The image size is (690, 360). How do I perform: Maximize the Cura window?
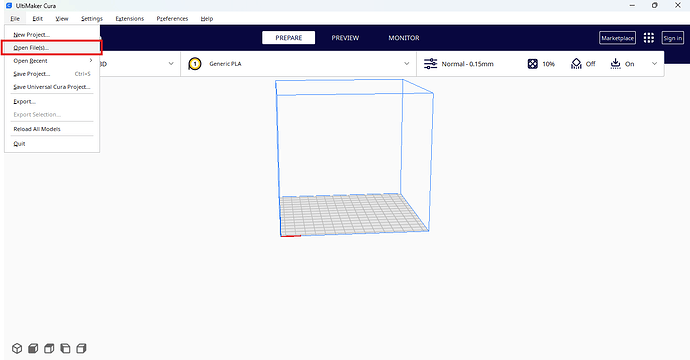point(655,6)
